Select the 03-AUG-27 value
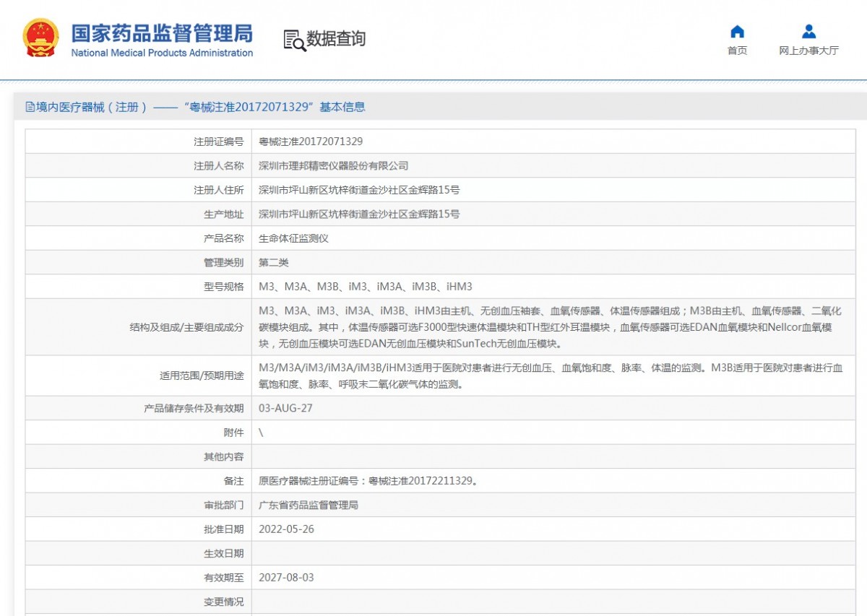This screenshot has height=616, width=867. coord(285,408)
